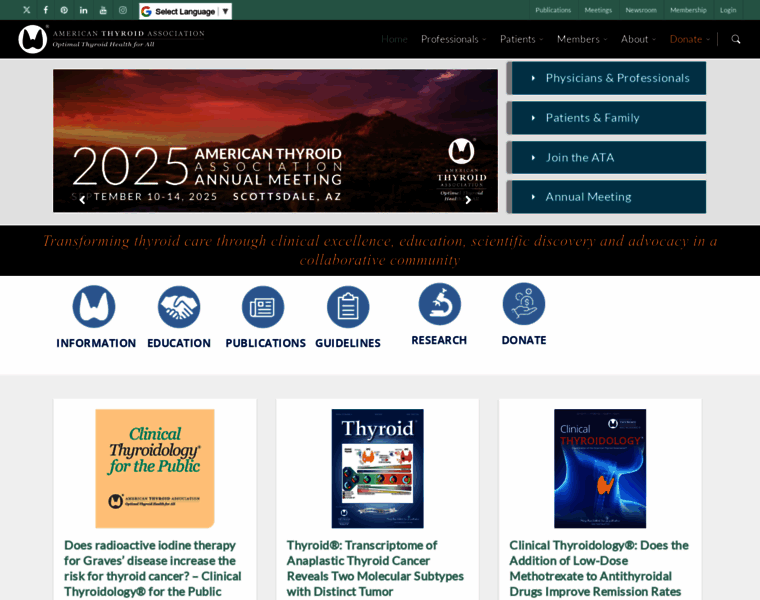Click the Research microscope icon
The height and width of the screenshot is (600, 760).
[x=440, y=304]
